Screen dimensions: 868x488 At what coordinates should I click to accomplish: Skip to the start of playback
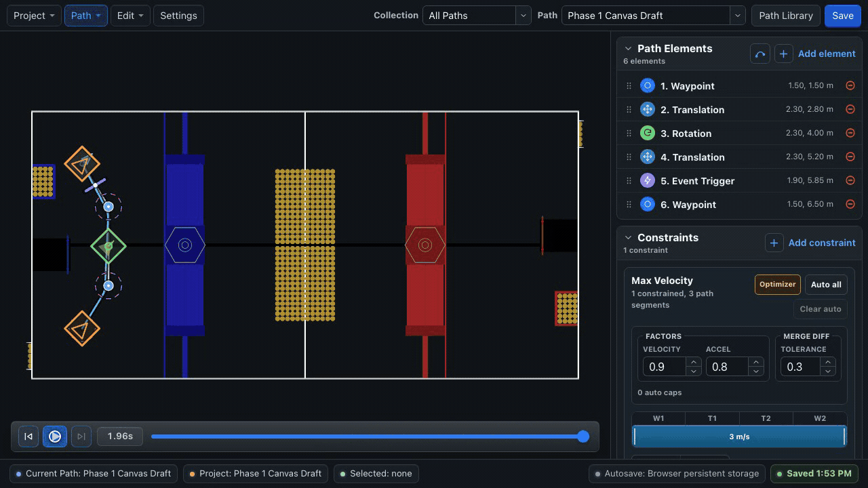28,436
